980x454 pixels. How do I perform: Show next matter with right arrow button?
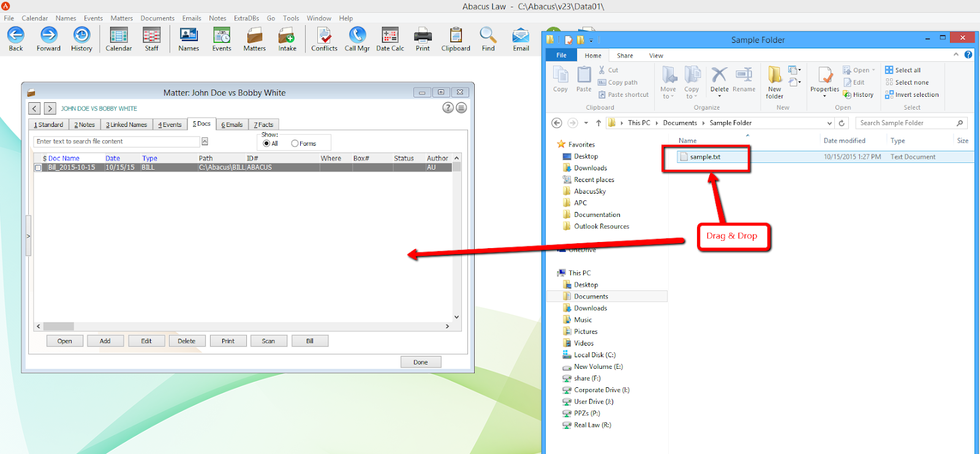[x=50, y=108]
